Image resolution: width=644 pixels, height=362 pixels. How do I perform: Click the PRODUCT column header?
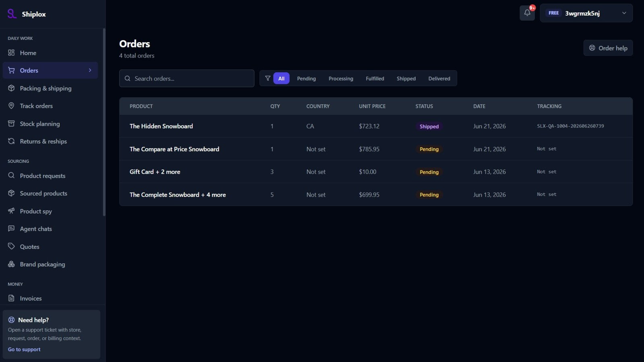141,106
